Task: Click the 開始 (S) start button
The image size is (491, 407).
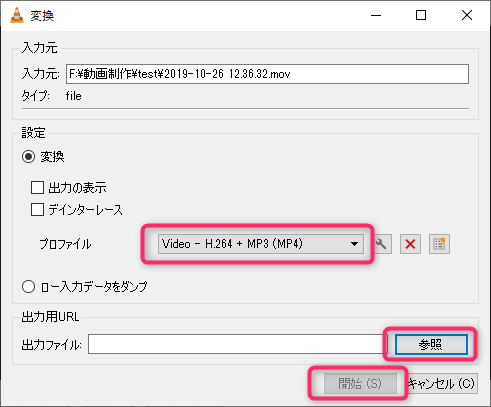Action: click(x=360, y=383)
